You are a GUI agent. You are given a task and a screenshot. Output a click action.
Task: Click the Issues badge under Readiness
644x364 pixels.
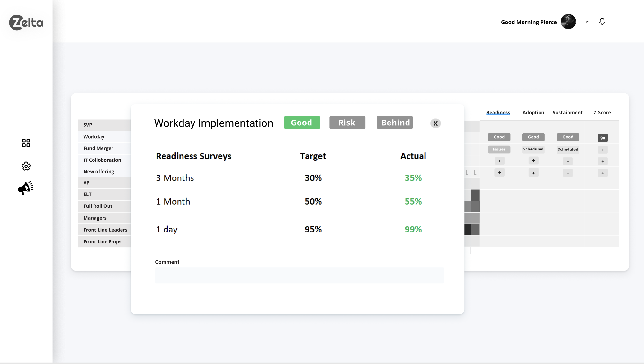pos(499,149)
